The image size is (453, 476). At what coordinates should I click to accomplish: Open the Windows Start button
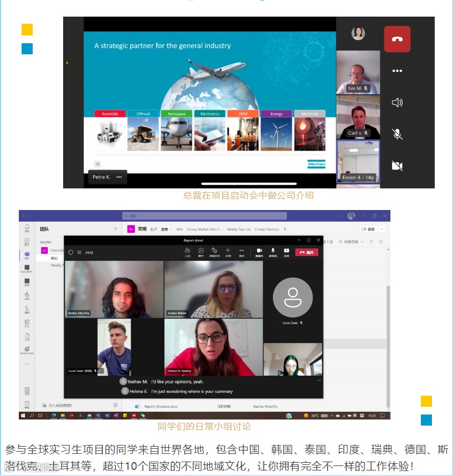coord(23,416)
